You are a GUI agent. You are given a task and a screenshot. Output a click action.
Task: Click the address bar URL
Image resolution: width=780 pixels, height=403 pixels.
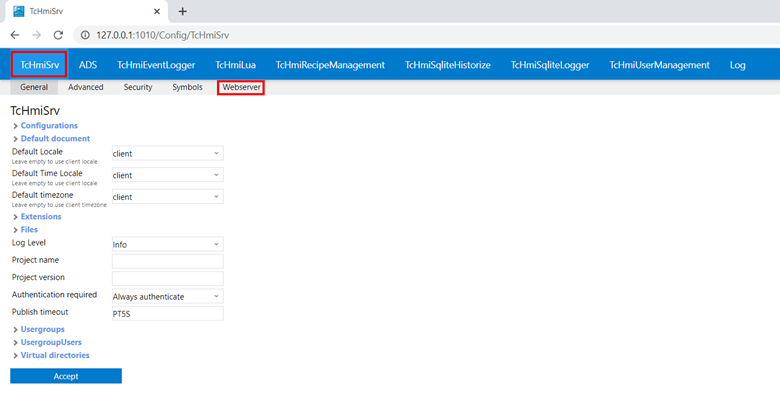(163, 35)
